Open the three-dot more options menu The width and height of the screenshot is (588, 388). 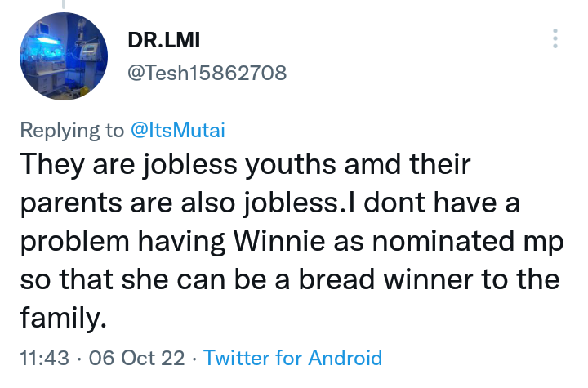555,38
